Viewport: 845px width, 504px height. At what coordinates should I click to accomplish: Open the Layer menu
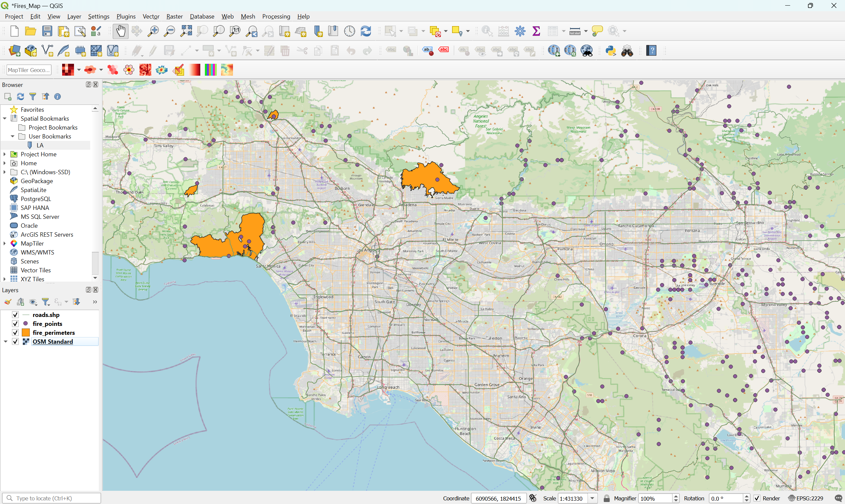click(74, 16)
